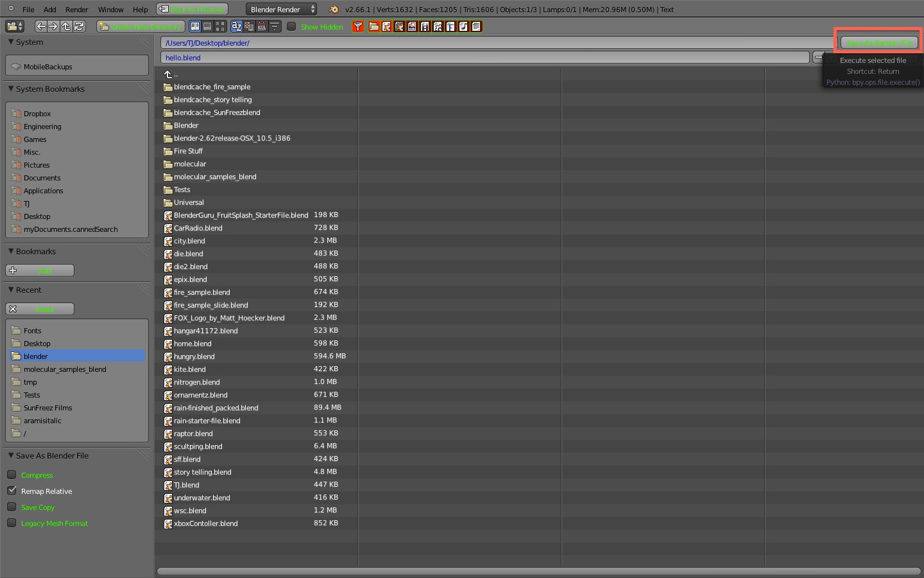Collapse the Recent panel
Image resolution: width=924 pixels, height=578 pixels.
tap(11, 290)
